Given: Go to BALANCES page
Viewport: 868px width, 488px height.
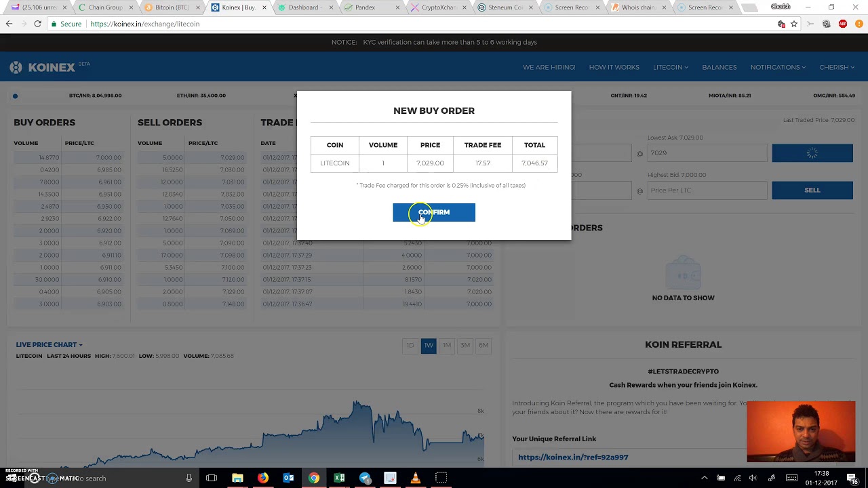Looking at the screenshot, I should click(x=719, y=67).
